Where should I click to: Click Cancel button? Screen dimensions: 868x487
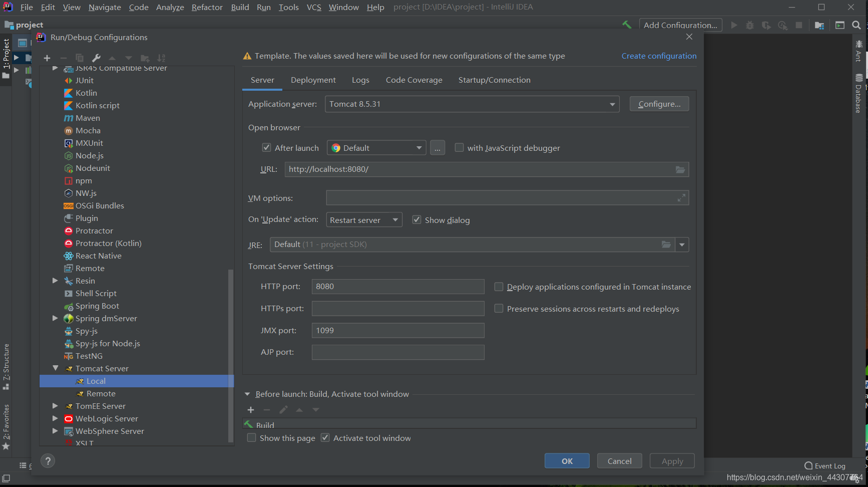620,461
